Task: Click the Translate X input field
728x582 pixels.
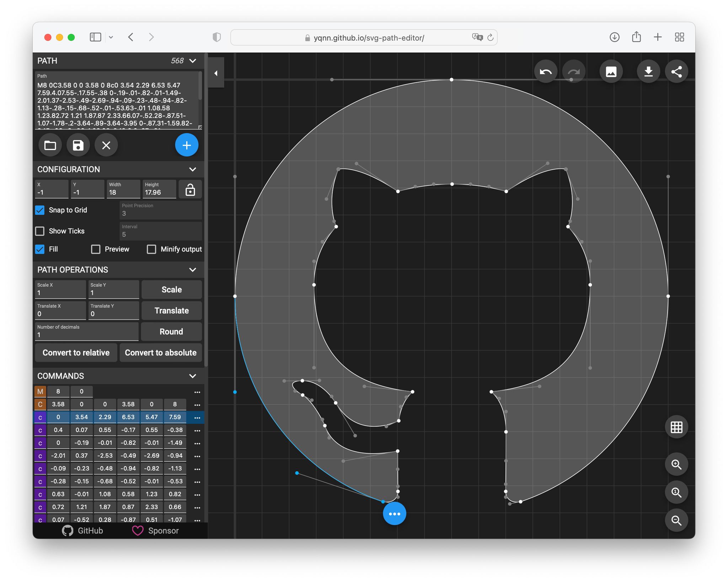Action: pyautogui.click(x=60, y=310)
